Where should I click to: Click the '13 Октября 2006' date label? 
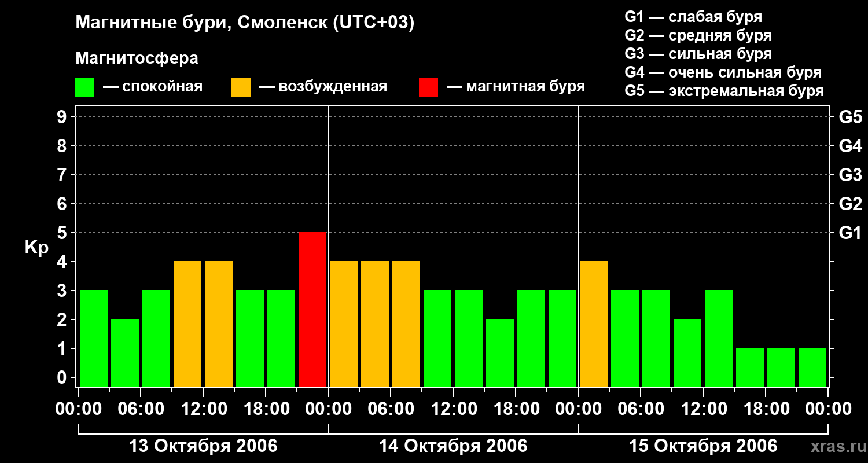[203, 446]
